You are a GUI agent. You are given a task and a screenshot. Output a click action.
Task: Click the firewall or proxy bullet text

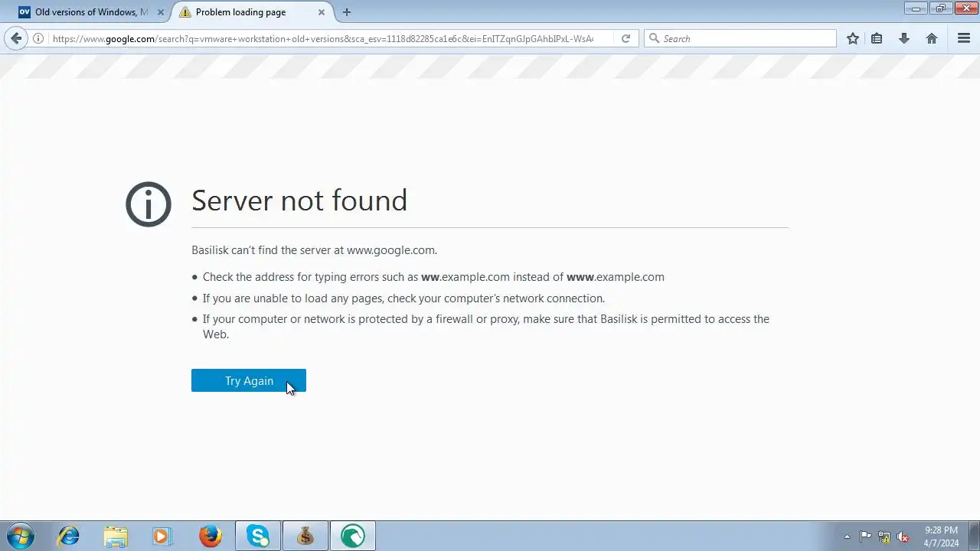(x=486, y=327)
